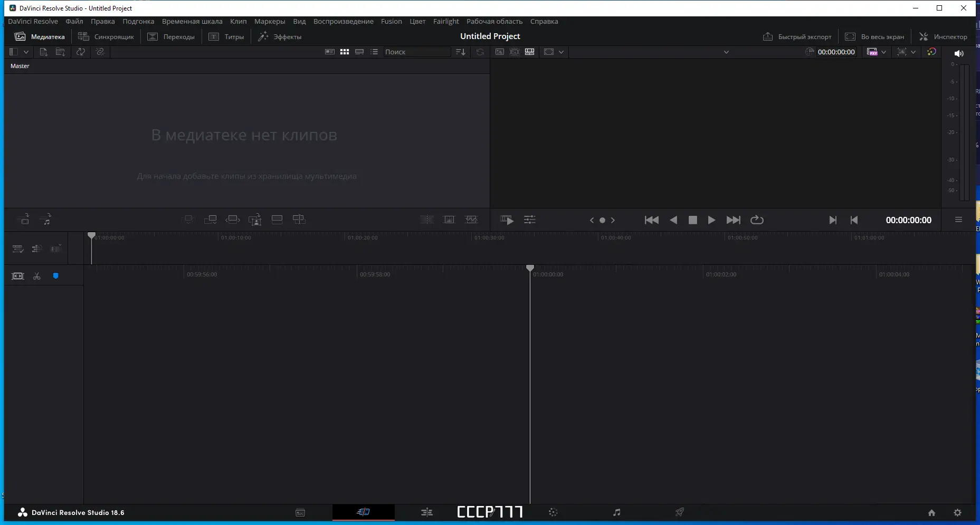Open the timeline name dropdown above the viewer
The height and width of the screenshot is (525, 980).
click(726, 52)
